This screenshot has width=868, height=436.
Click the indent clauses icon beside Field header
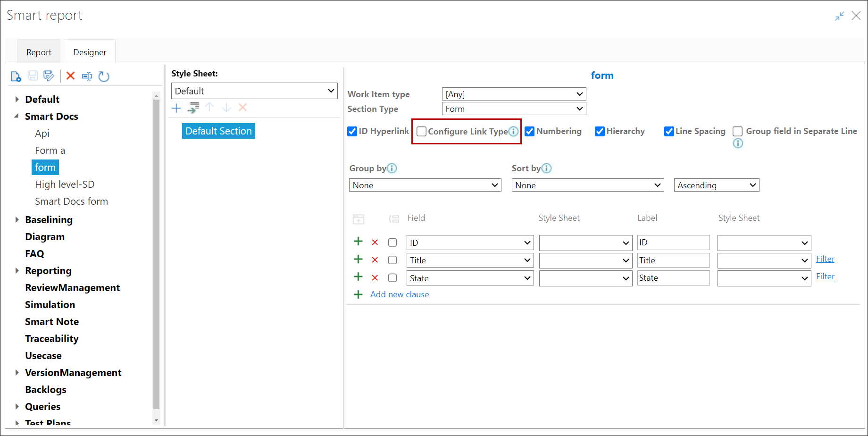[x=394, y=218]
